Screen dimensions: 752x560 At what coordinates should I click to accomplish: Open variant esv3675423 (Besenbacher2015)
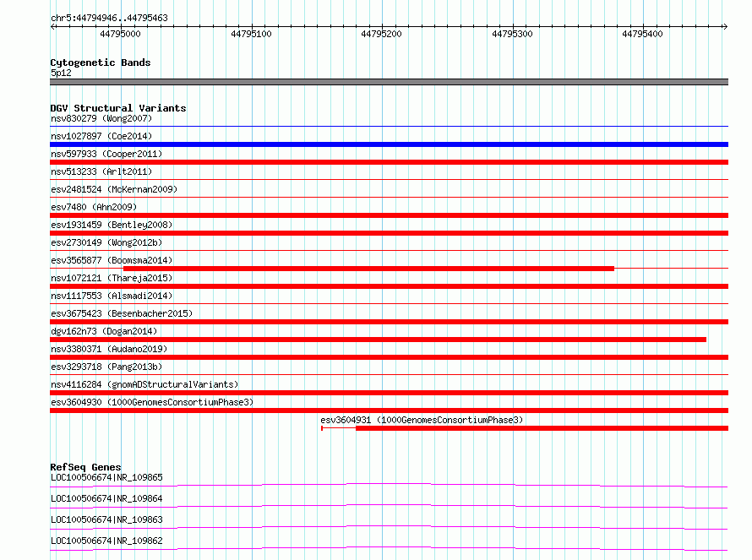[x=122, y=313]
